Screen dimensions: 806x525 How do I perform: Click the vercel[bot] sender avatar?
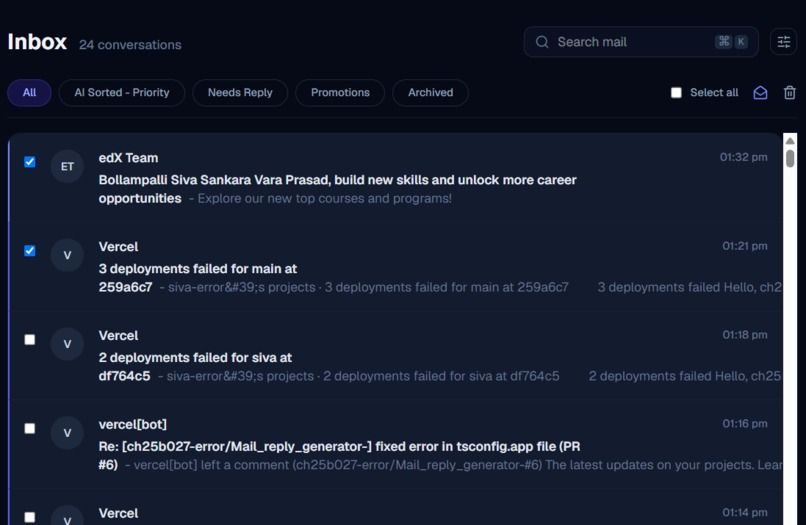[67, 433]
